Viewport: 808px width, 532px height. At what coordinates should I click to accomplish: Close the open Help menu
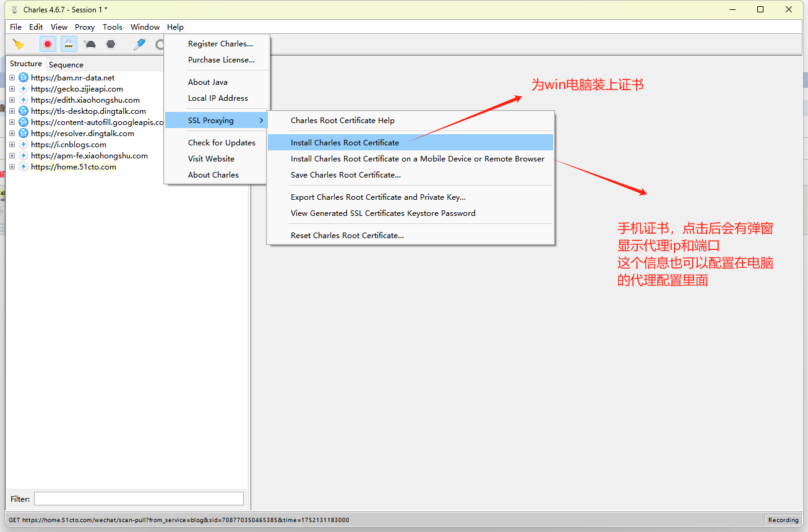tap(175, 27)
